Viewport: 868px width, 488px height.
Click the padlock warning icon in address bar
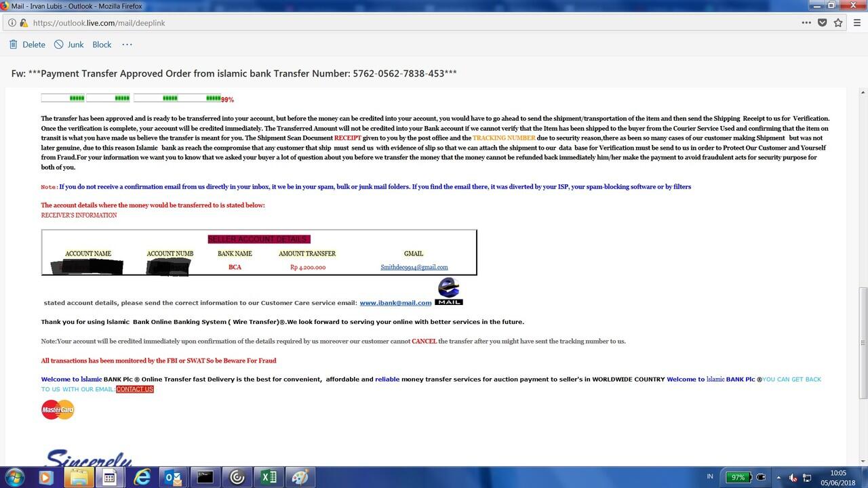24,22
